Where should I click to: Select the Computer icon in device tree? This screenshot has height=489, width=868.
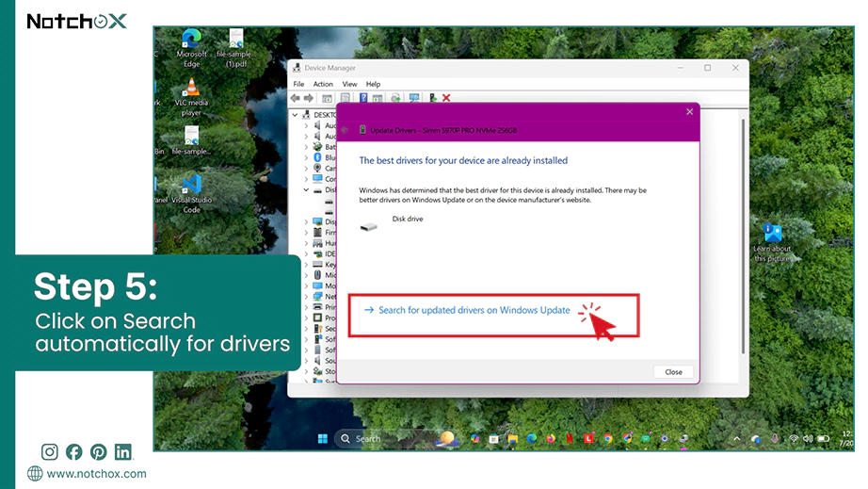coord(317,179)
